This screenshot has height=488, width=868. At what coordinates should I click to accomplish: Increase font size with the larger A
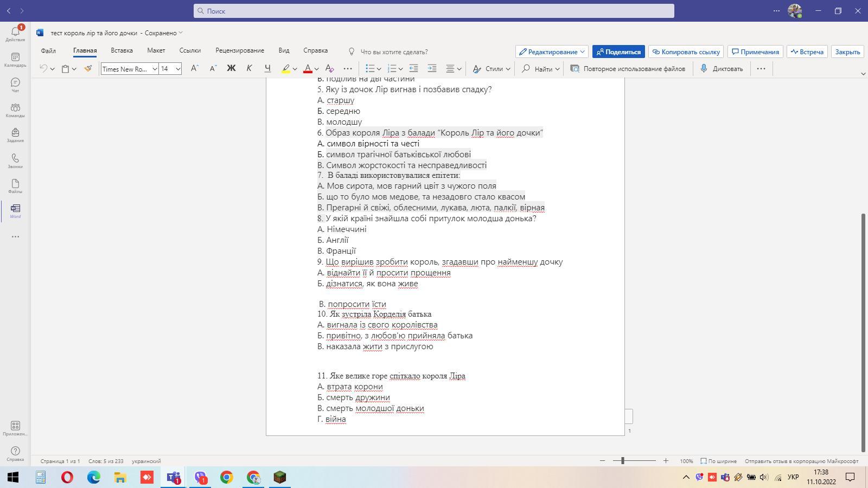pos(194,68)
